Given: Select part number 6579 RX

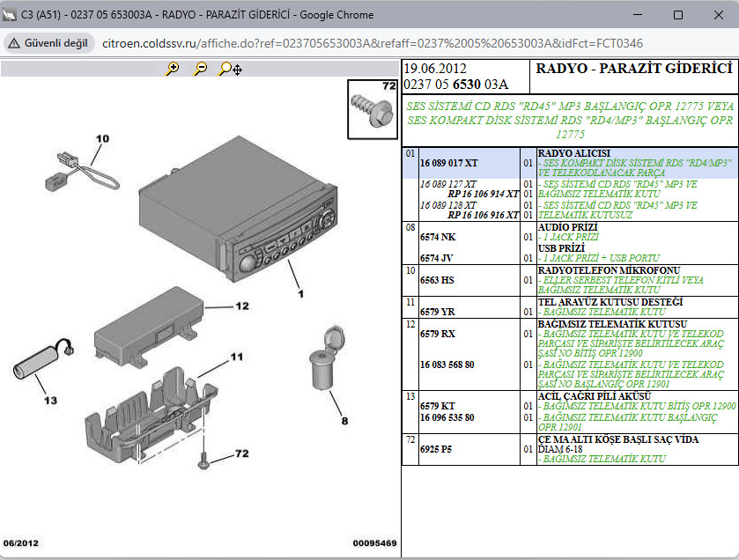Looking at the screenshot, I should pos(438,335).
